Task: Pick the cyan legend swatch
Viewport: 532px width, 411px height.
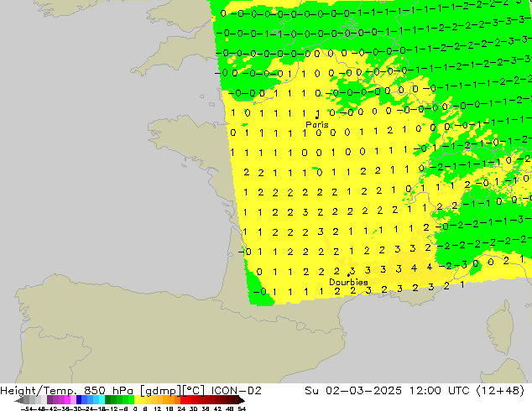Action: pyautogui.click(x=102, y=399)
